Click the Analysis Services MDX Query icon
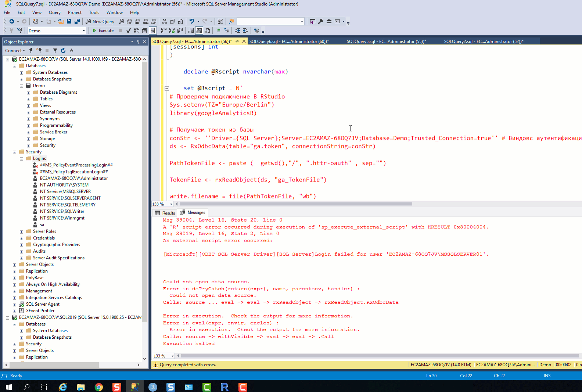 129,21
